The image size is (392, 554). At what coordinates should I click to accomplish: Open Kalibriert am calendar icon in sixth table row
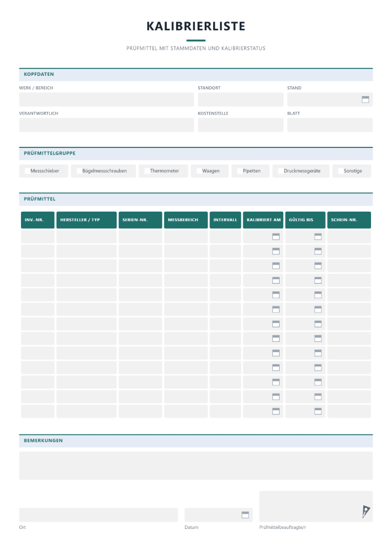click(276, 309)
